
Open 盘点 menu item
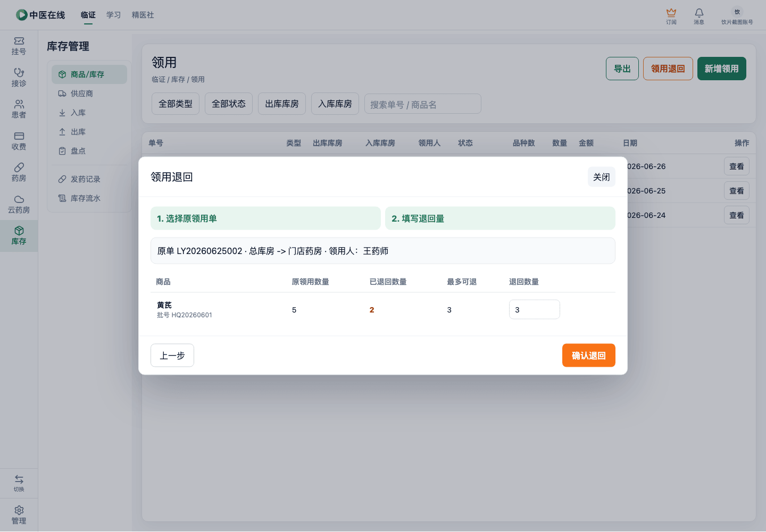(89, 151)
